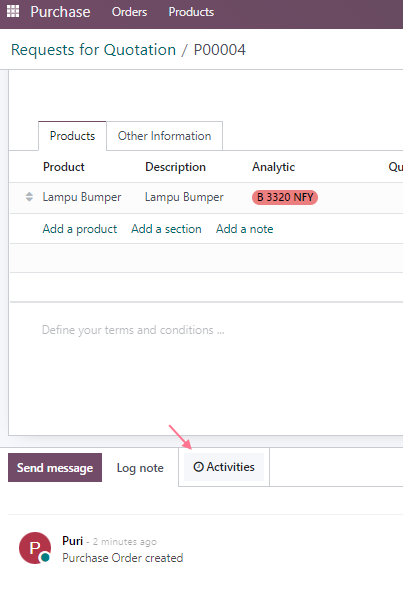Switch to the Other Information tab
The image size is (403, 594).
pyautogui.click(x=164, y=136)
